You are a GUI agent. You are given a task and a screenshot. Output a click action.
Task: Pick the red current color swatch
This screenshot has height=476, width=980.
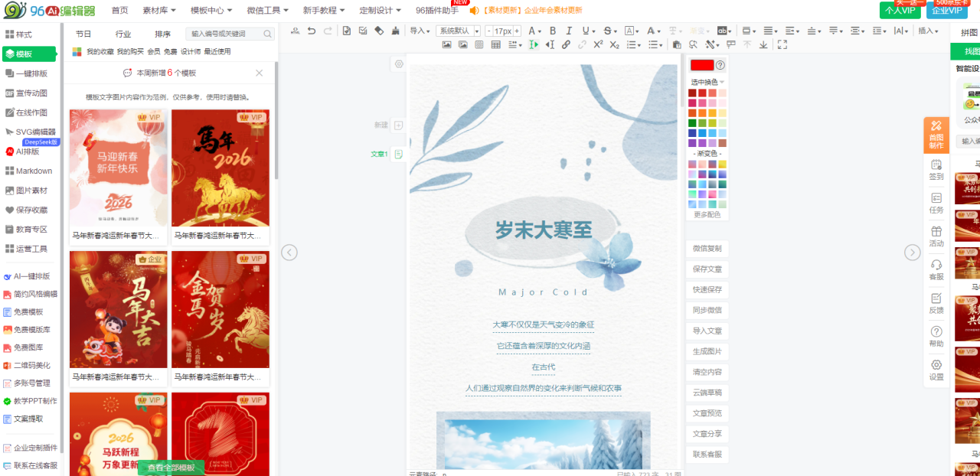[x=701, y=65]
